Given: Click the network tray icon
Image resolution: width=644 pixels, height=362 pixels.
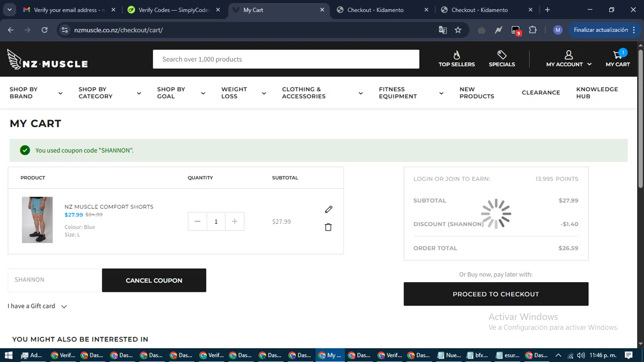Looking at the screenshot, I should pyautogui.click(x=570, y=355).
